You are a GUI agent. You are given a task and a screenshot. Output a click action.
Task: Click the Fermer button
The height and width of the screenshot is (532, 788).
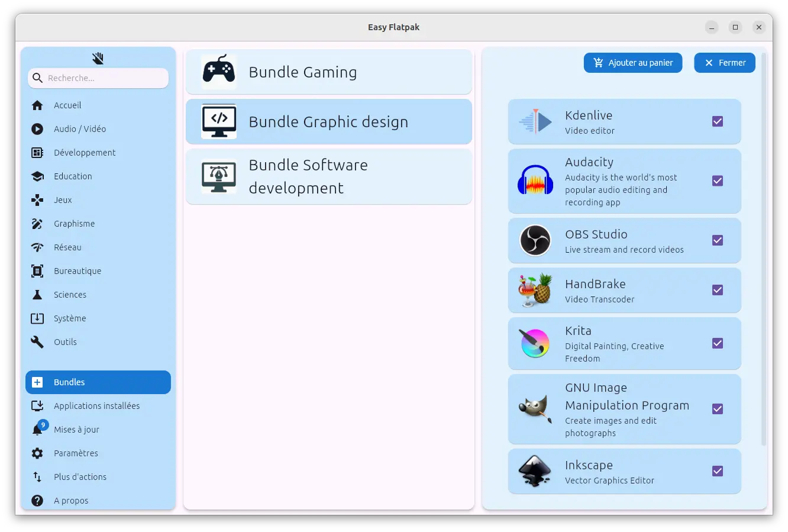click(x=725, y=63)
